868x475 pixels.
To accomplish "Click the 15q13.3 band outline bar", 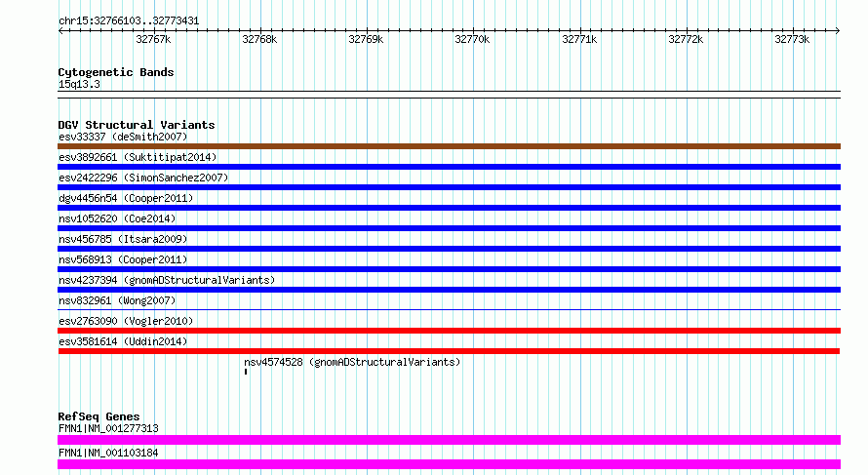I will coord(449,95).
